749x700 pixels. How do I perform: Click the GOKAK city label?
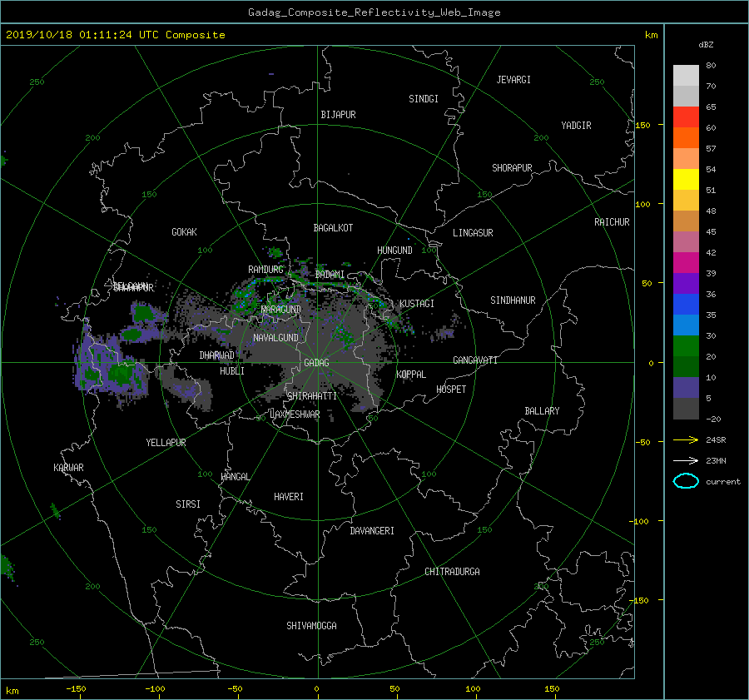click(184, 232)
